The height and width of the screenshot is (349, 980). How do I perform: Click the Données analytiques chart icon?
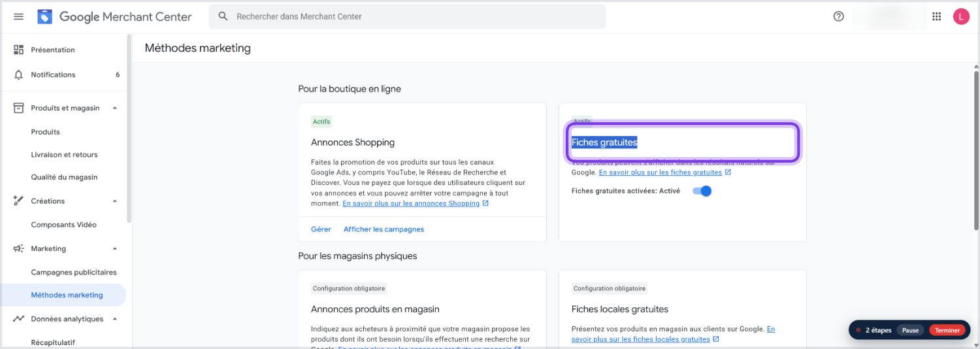pos(19,319)
